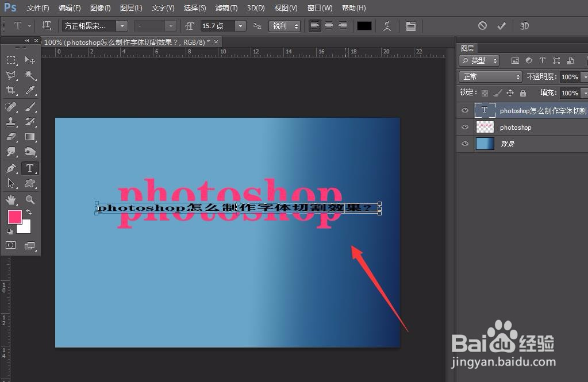Select the Path Selection tool

tap(11, 183)
